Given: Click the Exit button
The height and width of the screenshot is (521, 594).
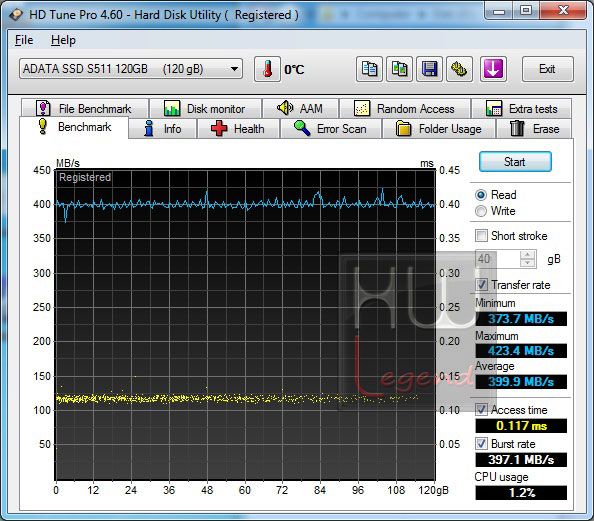Looking at the screenshot, I should click(x=547, y=69).
